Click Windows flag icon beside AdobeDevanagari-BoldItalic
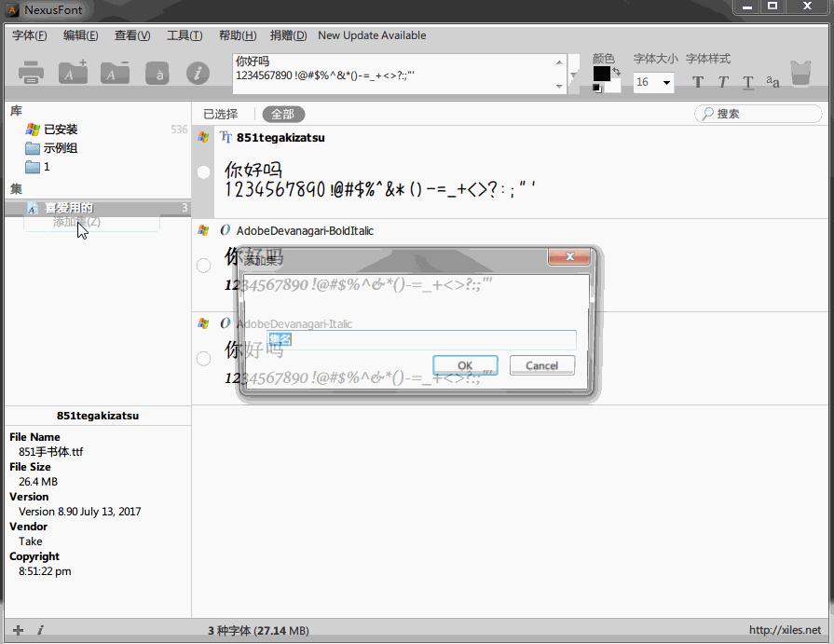This screenshot has height=644, width=834. [203, 230]
